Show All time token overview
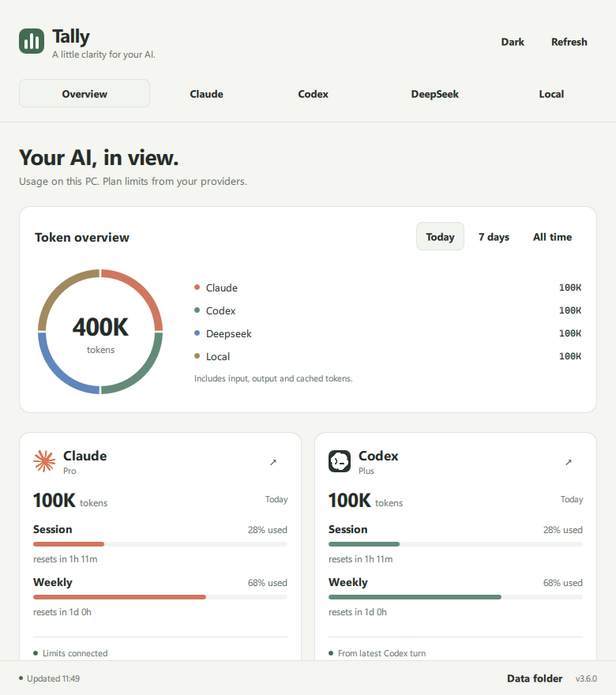Viewport: 616px width, 695px height. (x=552, y=237)
